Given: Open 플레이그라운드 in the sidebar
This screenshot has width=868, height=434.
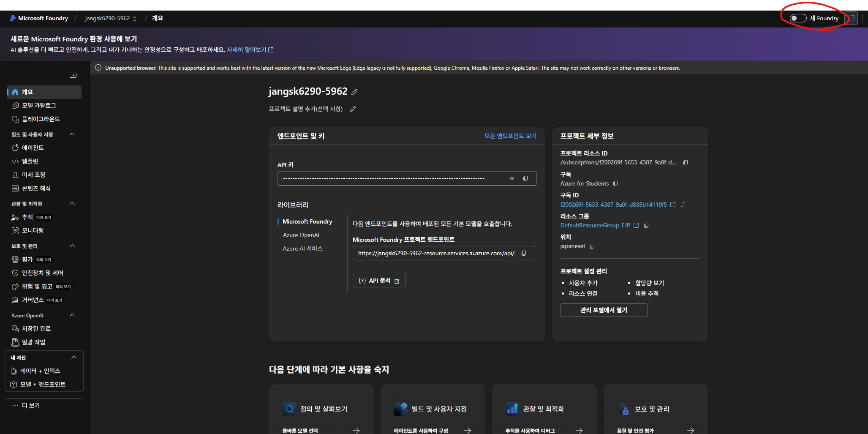Looking at the screenshot, I should click(44, 119).
